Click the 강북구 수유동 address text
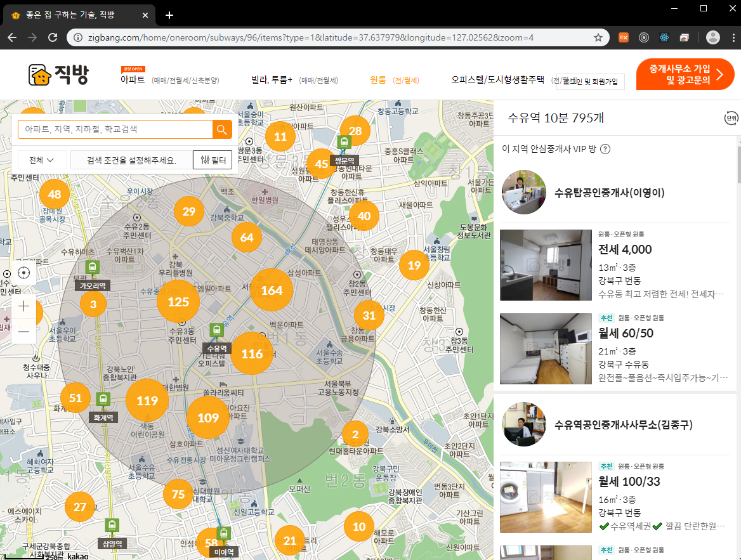This screenshot has height=560, width=741. (624, 365)
